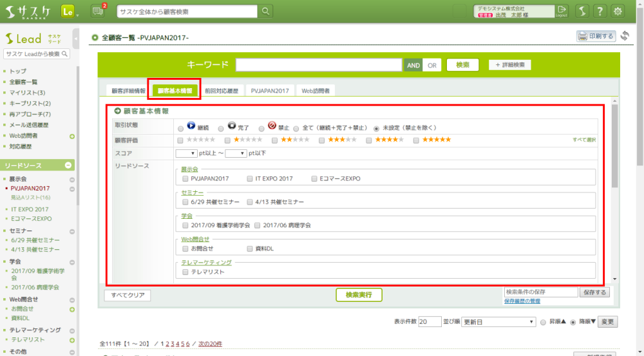
Task: Click the refresh arrows icon
Action: coord(625,36)
